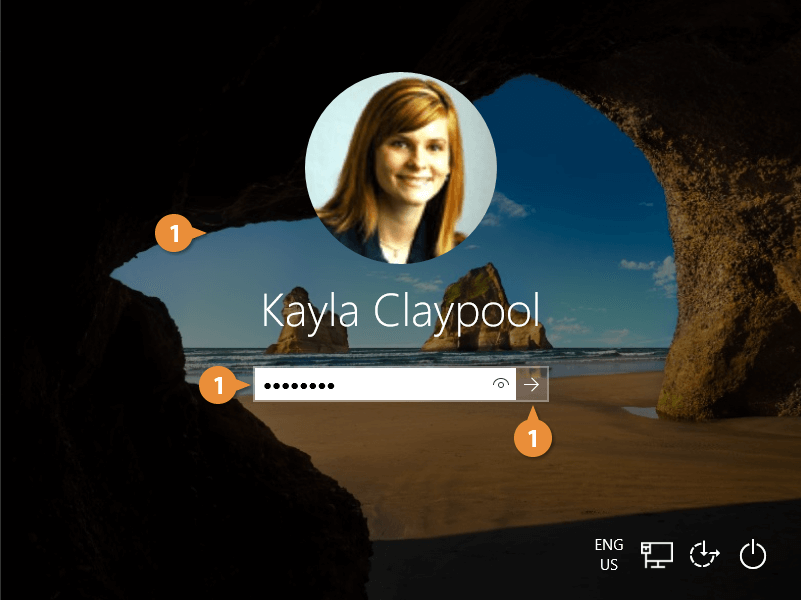The height and width of the screenshot is (600, 801).
Task: Open the network connection icon
Action: [x=657, y=554]
